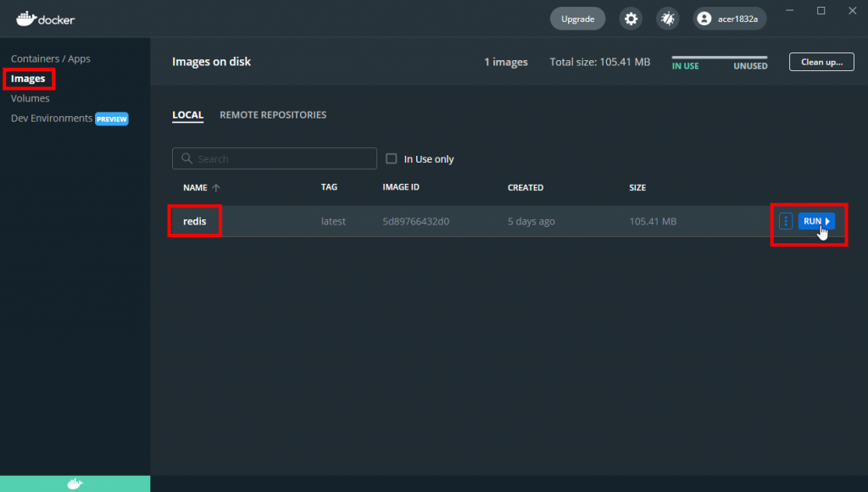Viewport: 868px width, 492px height.
Task: Click the whale icon in status bar
Action: coord(75,484)
